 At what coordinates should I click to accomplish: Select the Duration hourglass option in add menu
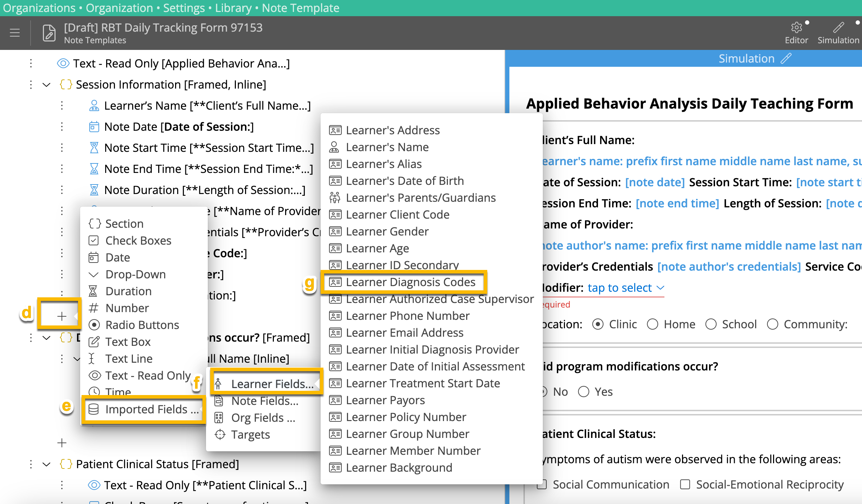129,291
